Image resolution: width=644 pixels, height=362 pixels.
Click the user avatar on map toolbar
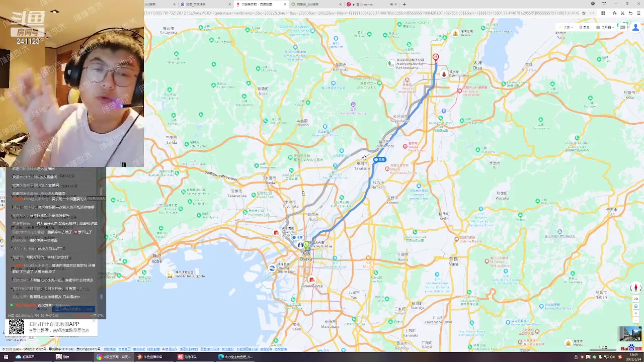(634, 27)
